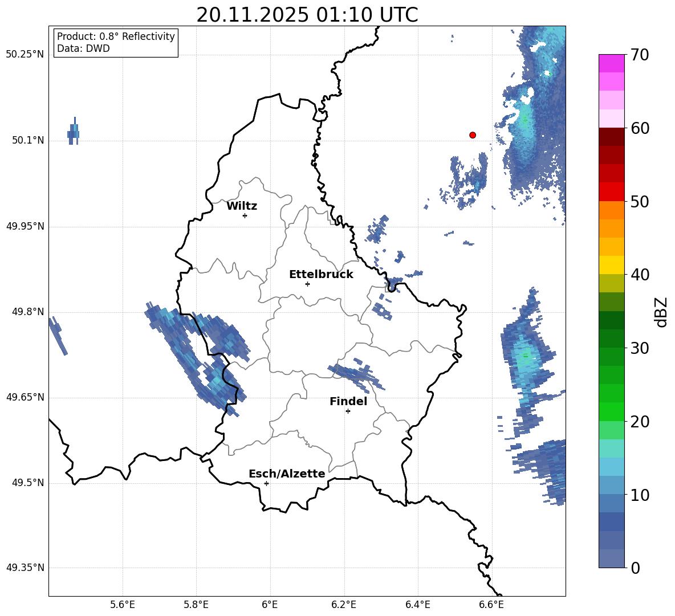The width and height of the screenshot is (675, 616).
Task: Click the Ettelbruck cross marker
Action: [x=307, y=284]
